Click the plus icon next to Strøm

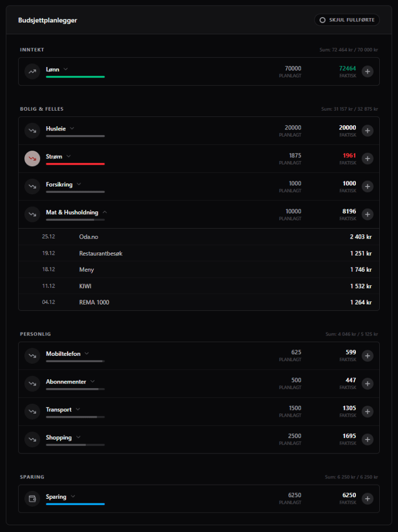click(367, 158)
